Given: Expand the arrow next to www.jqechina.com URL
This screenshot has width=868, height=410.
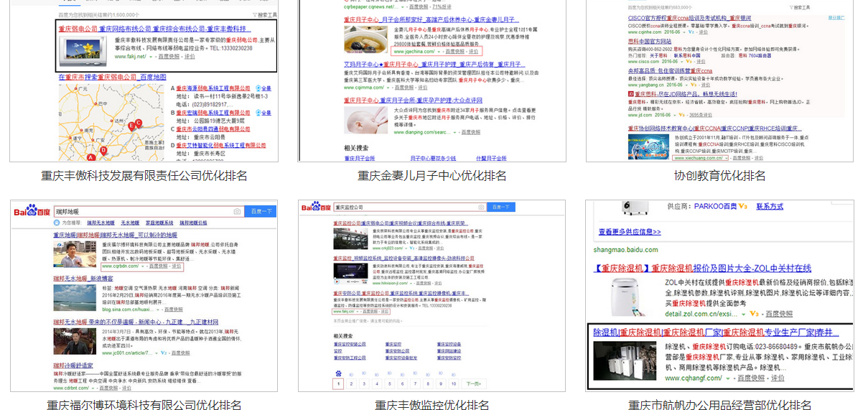Looking at the screenshot, I should tap(439, 52).
